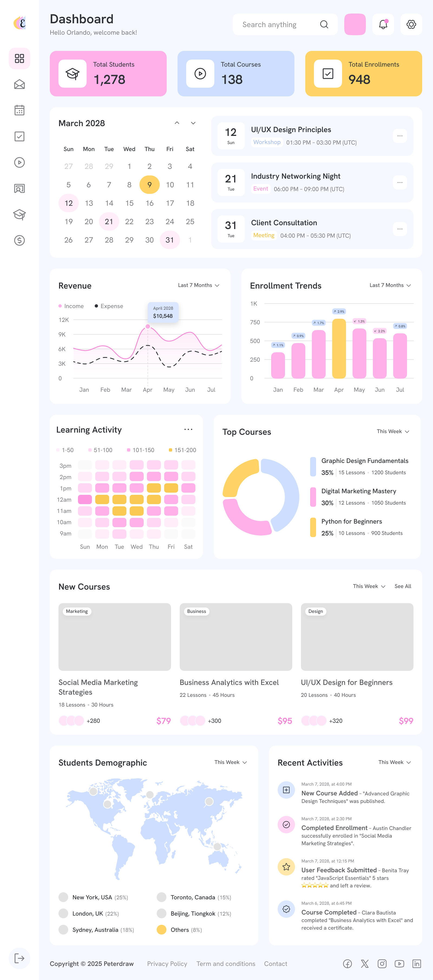
Task: Click the April bar in Enrollment Trends
Action: tap(339, 348)
